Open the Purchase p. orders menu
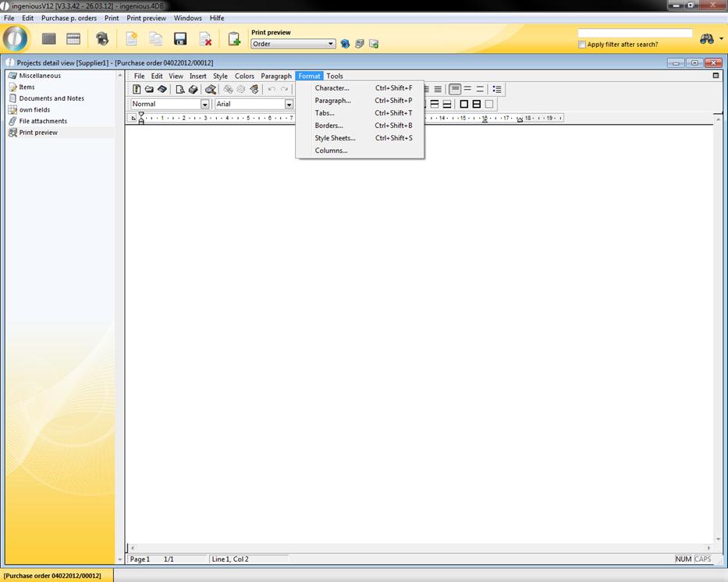728x582 pixels. (x=69, y=18)
